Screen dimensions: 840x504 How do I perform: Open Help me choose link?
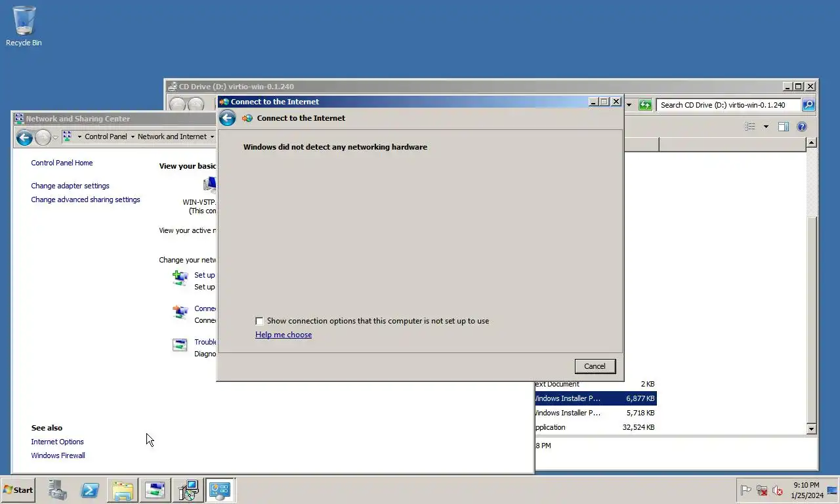(x=283, y=335)
